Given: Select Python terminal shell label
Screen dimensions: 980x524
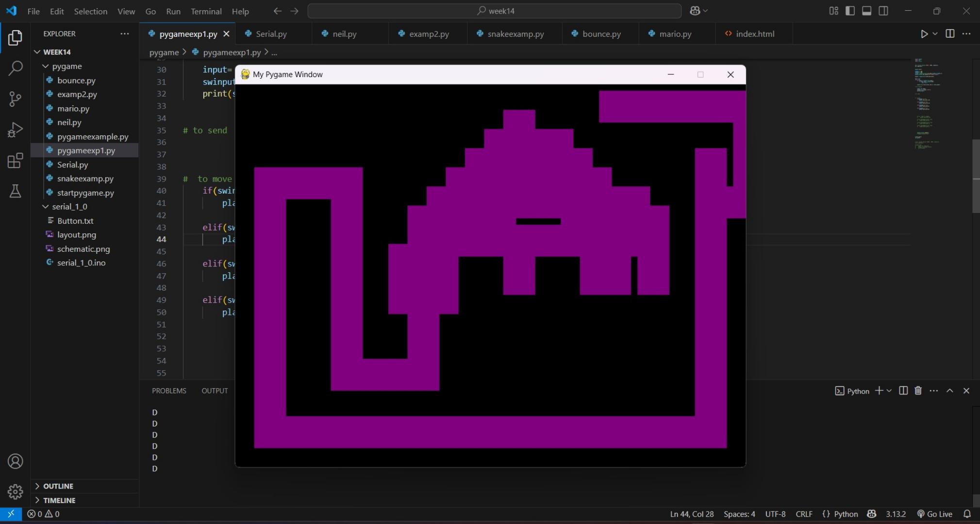Looking at the screenshot, I should 852,391.
